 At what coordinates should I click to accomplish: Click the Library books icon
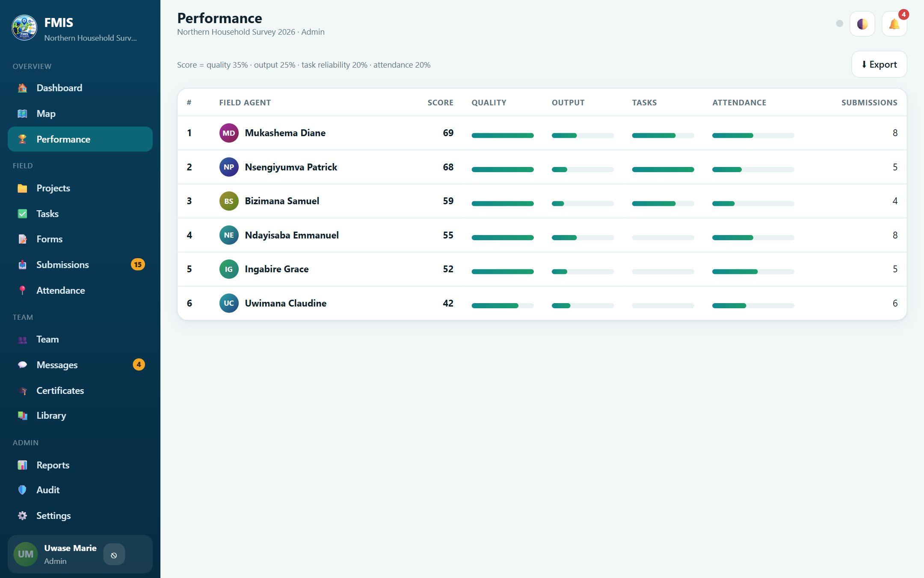22,415
